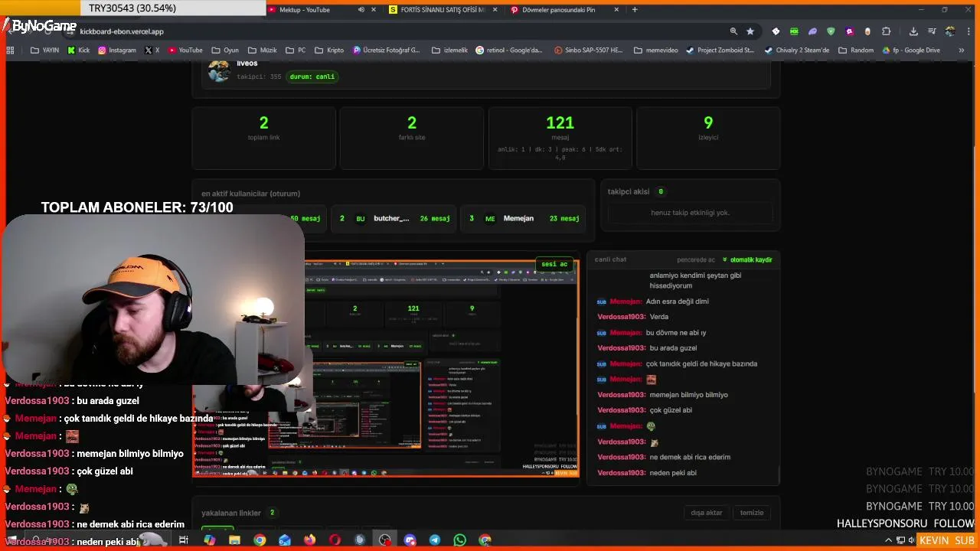The image size is (980, 551).
Task: Open the retinol Google search bookmark
Action: (x=509, y=51)
